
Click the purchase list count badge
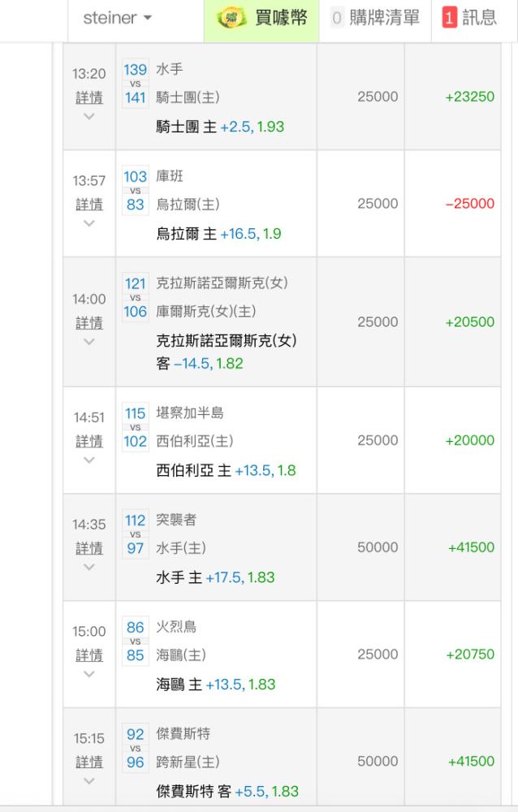pyautogui.click(x=337, y=18)
